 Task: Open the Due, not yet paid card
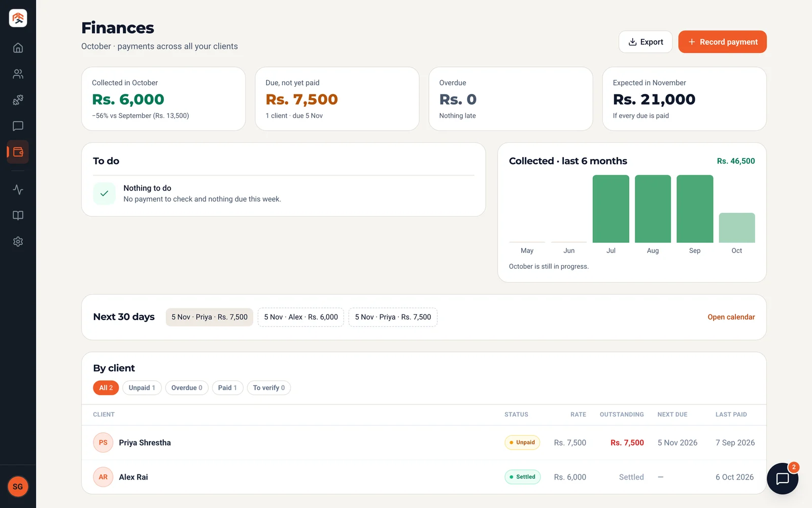pyautogui.click(x=337, y=99)
